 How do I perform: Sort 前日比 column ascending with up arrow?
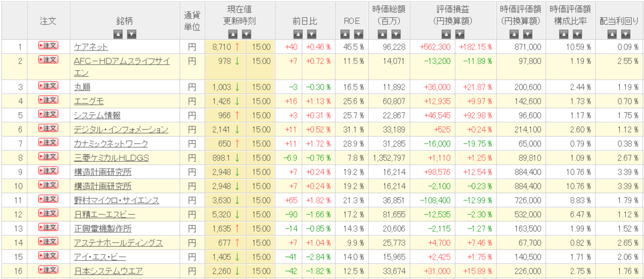[x=298, y=34]
